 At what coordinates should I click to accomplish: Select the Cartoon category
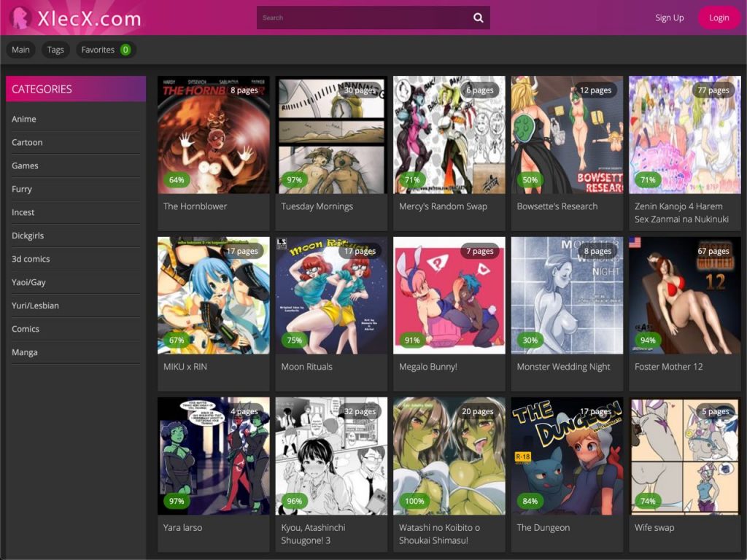[27, 142]
